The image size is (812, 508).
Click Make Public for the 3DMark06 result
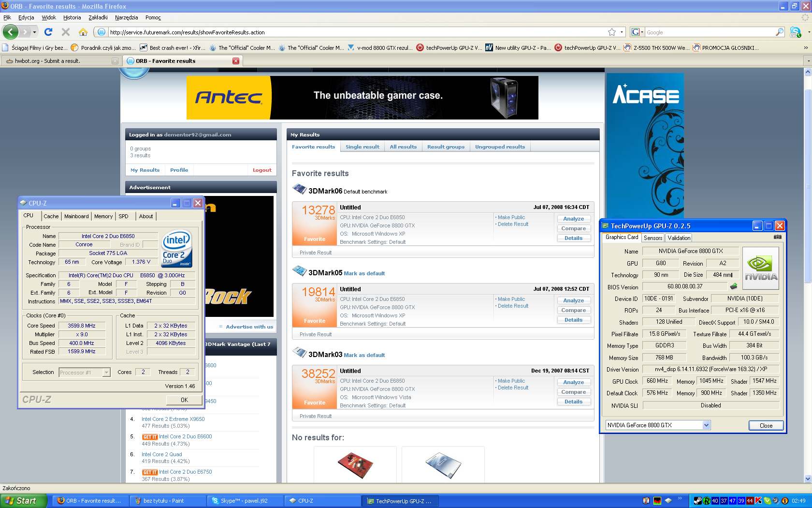click(511, 217)
